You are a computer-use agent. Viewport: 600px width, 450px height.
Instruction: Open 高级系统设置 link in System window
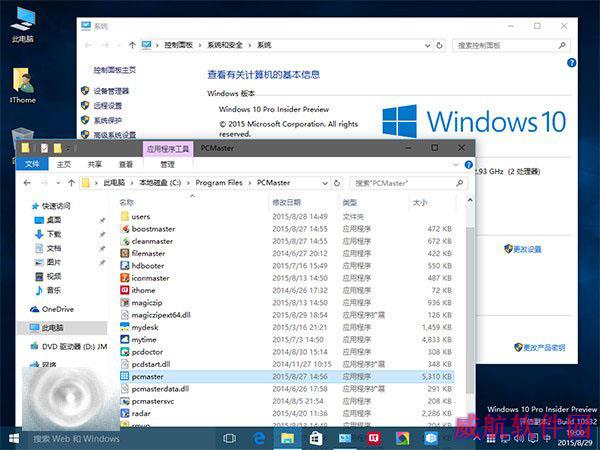coord(115,135)
